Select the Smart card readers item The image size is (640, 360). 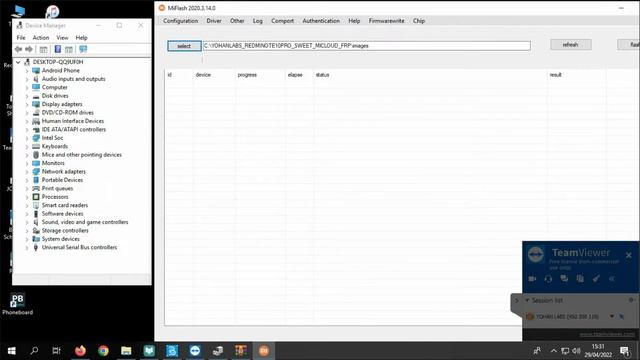coord(64,205)
